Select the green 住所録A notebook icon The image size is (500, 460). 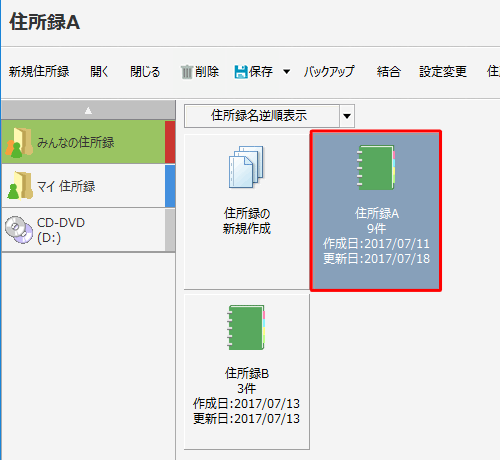coord(376,168)
